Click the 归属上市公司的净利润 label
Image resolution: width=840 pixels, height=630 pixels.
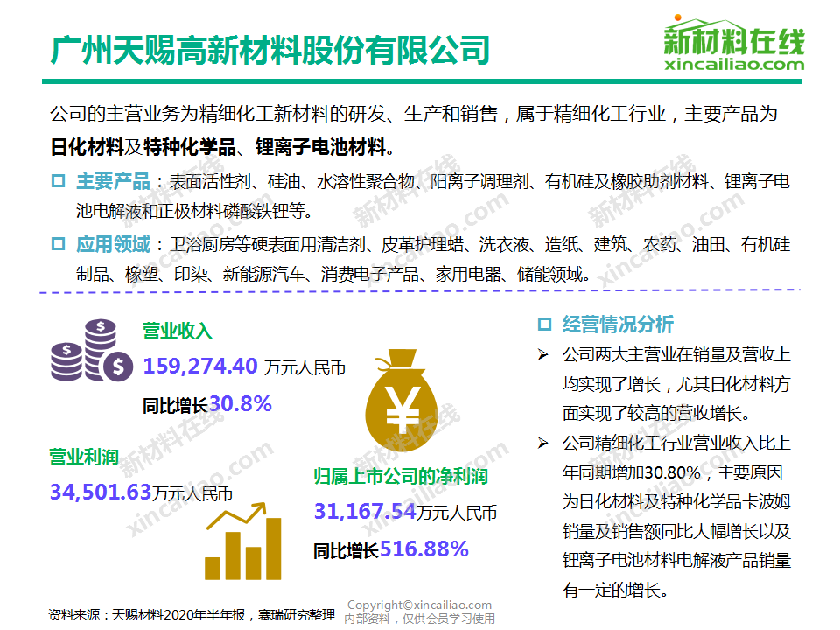pos(401,476)
